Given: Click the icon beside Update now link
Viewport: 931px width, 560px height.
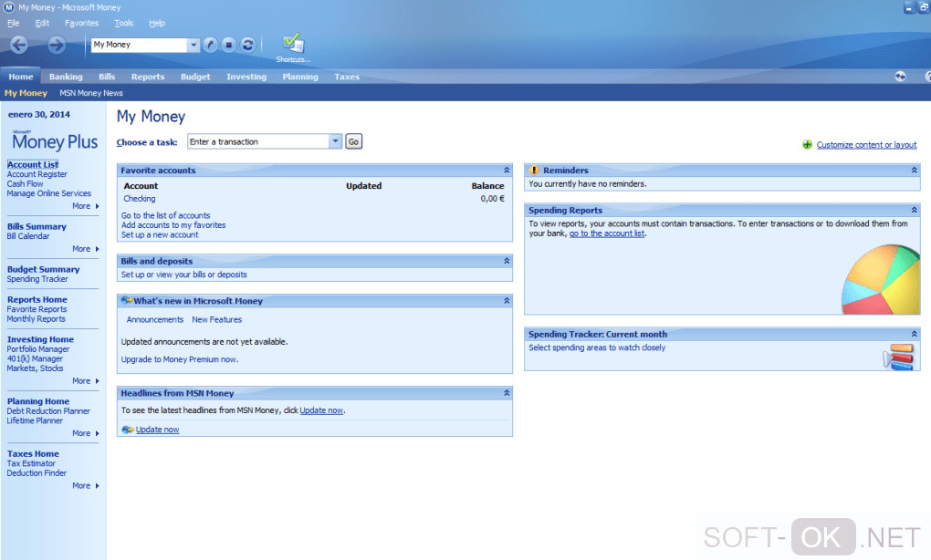Looking at the screenshot, I should (127, 430).
